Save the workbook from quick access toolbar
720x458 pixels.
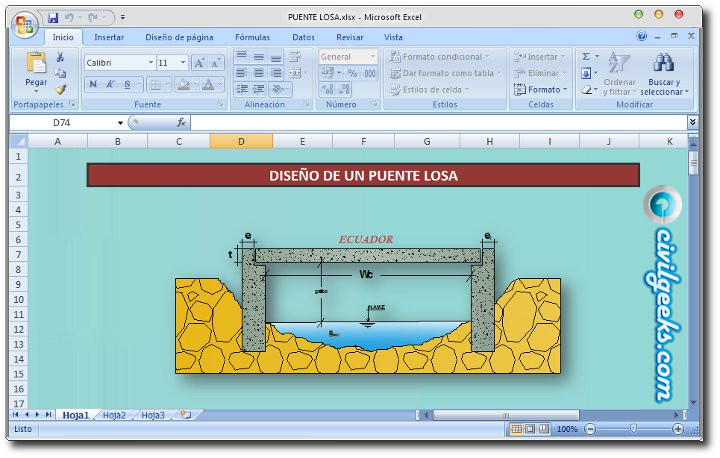(x=53, y=17)
